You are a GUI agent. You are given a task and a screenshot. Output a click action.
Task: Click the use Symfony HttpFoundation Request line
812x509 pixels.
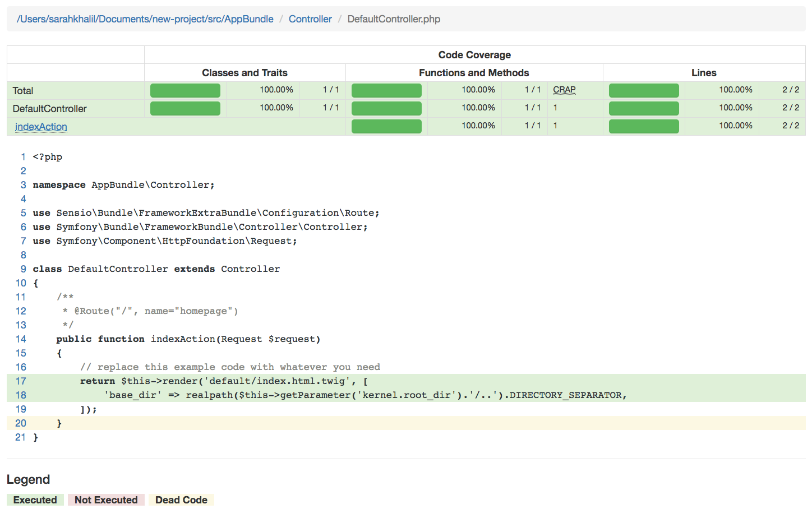point(165,241)
